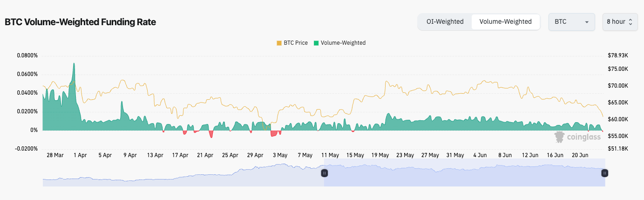Click the green Volume-Weighted legend swatch
This screenshot has width=644, height=200.
click(x=316, y=43)
